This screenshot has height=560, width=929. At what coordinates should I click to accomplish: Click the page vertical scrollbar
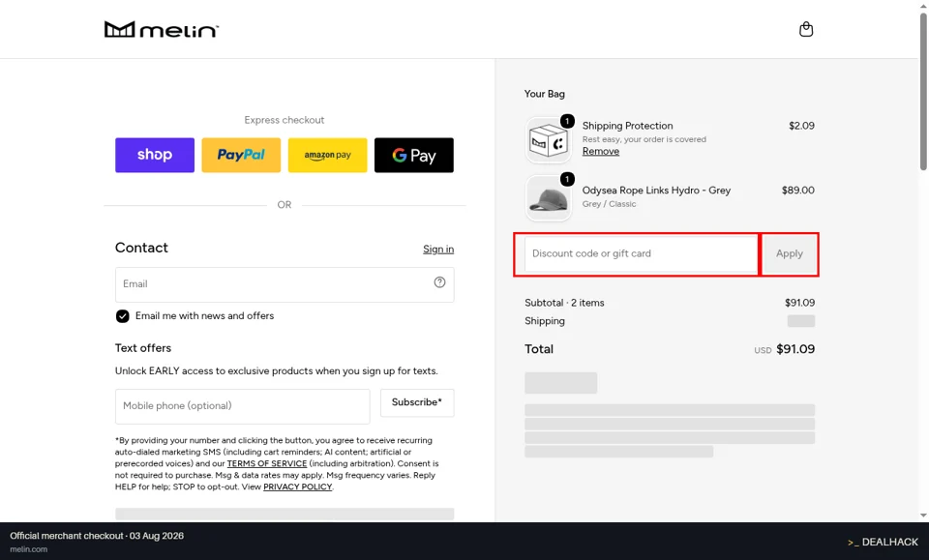[x=923, y=92]
